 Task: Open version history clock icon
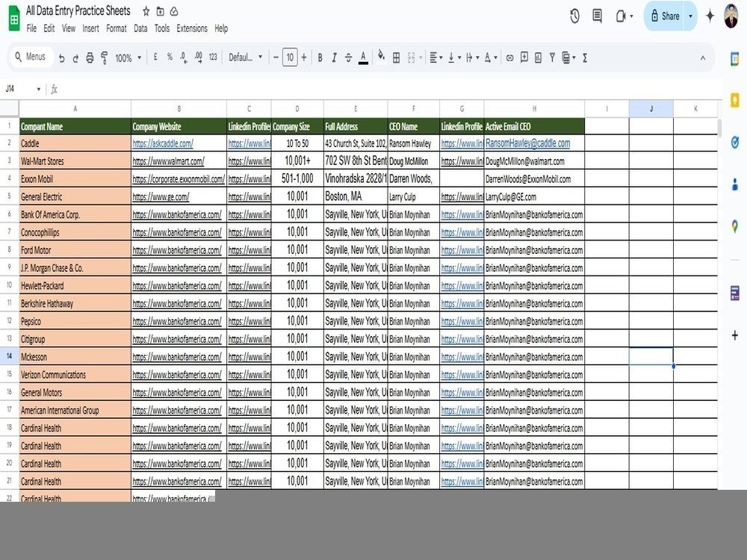pos(574,16)
